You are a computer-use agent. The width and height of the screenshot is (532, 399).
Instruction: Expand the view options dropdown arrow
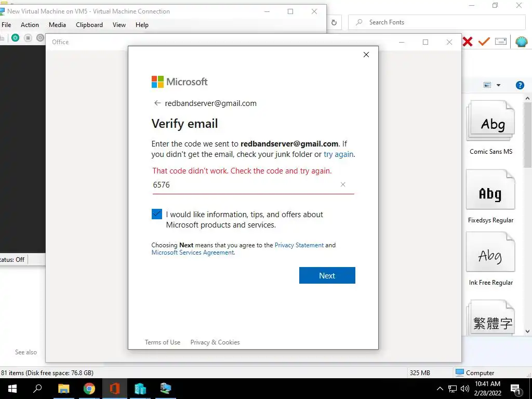[498, 85]
